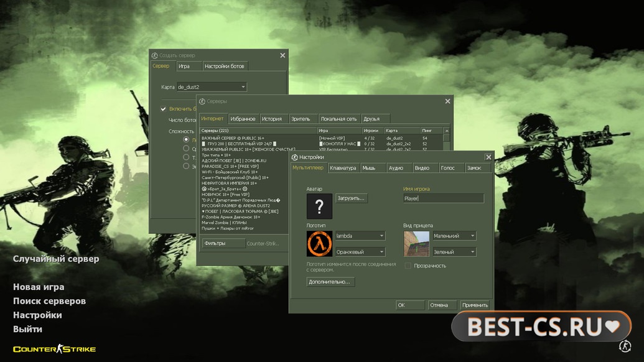Open the История tab in Серверы
This screenshot has width=644, height=362.
pos(274,119)
